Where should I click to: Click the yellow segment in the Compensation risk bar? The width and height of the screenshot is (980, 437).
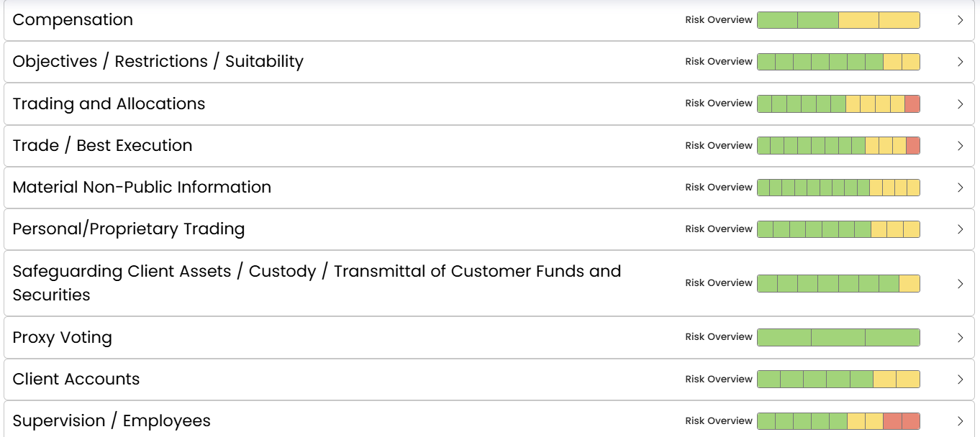coord(878,19)
